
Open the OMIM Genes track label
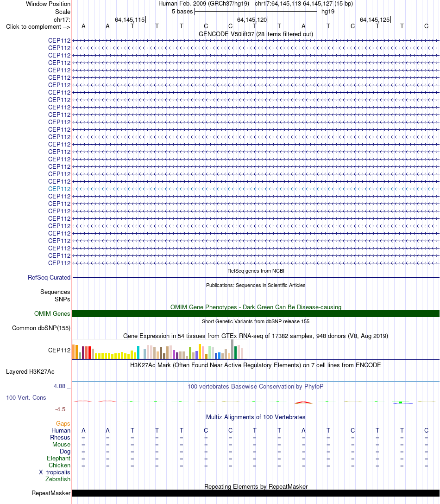(52, 313)
